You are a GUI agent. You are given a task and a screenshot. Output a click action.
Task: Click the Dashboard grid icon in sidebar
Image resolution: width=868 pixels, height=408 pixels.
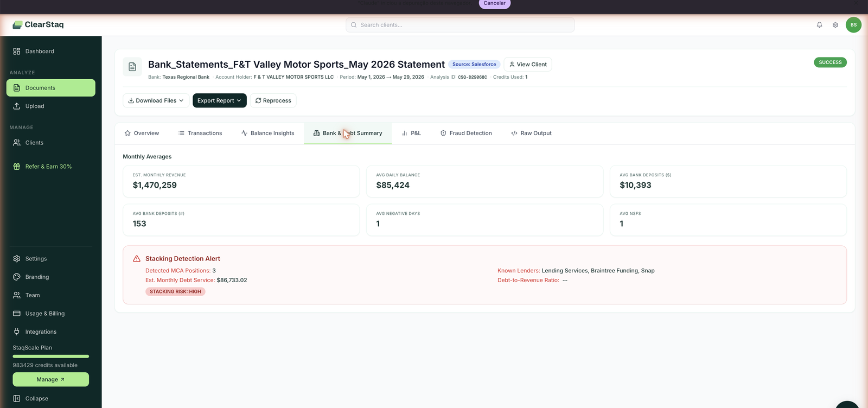coord(17,51)
